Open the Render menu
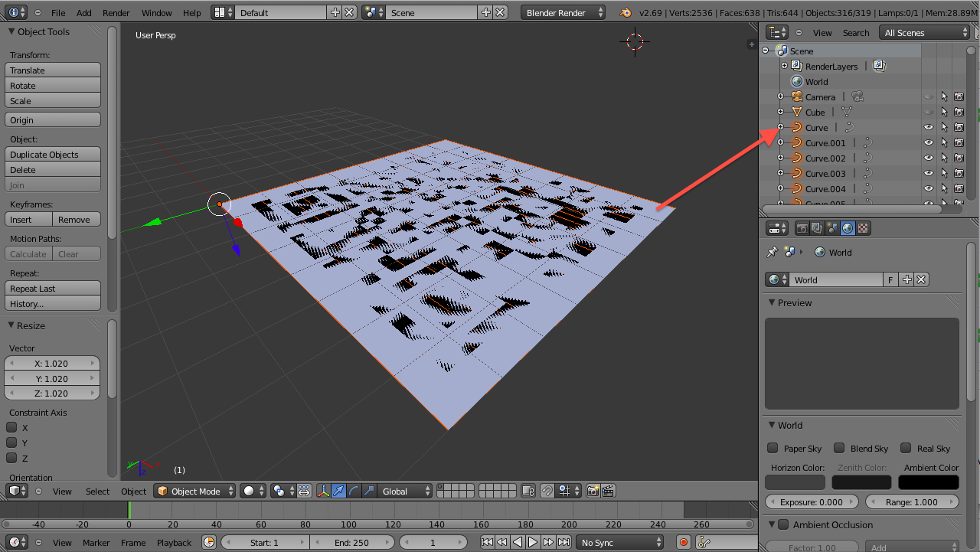980x552 pixels. [116, 11]
